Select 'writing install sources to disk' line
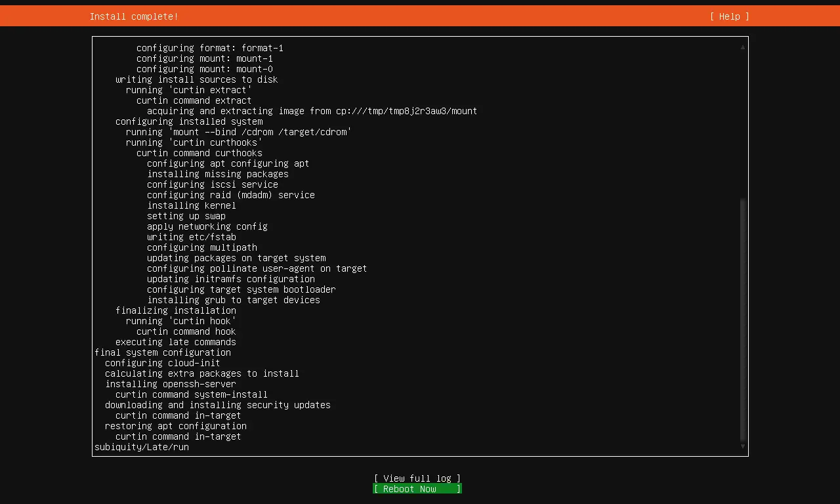This screenshot has height=504, width=840. [x=197, y=79]
